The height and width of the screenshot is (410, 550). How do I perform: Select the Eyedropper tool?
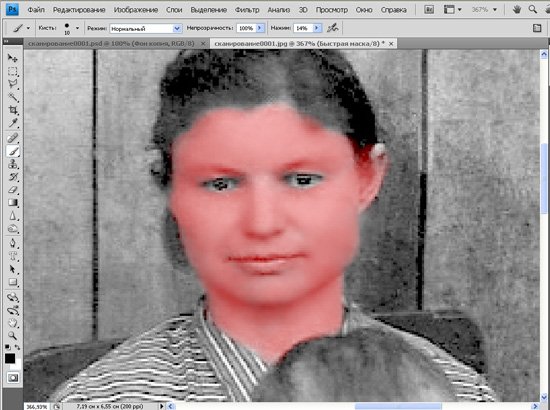13,123
